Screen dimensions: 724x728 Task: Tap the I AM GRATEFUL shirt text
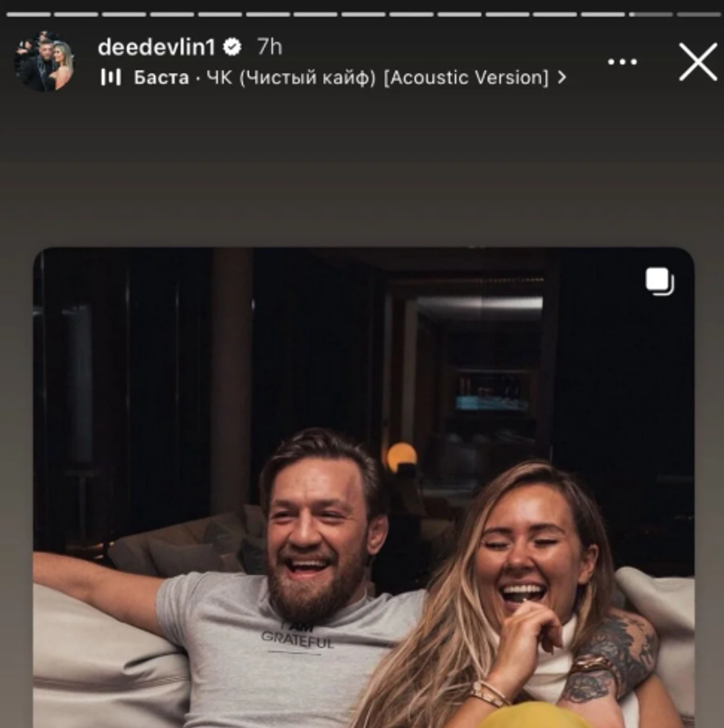tap(298, 636)
